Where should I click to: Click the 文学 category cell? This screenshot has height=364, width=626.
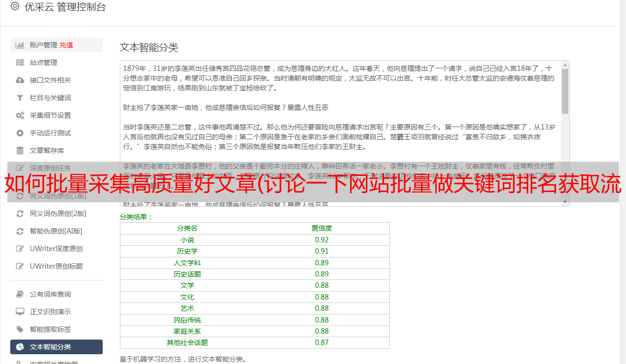[x=187, y=285]
